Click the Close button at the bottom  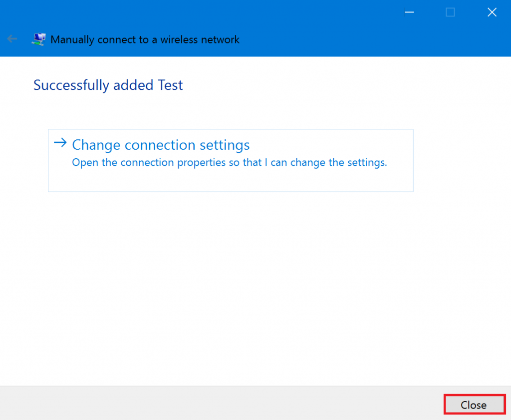(474, 405)
